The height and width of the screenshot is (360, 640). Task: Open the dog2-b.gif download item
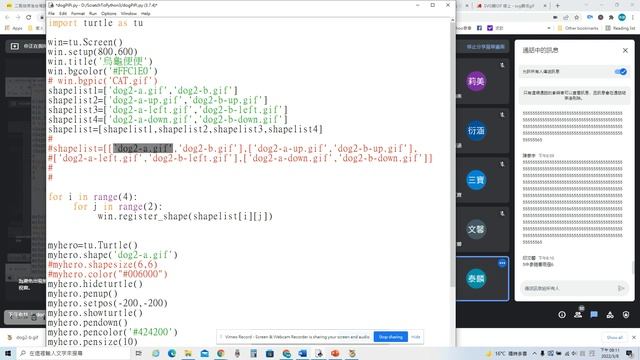pyautogui.click(x=24, y=338)
